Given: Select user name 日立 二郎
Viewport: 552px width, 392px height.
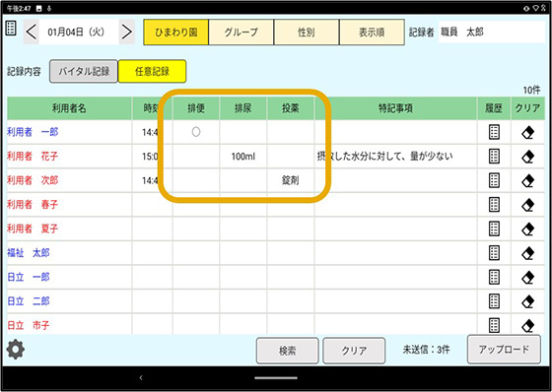Looking at the screenshot, I should click(29, 300).
